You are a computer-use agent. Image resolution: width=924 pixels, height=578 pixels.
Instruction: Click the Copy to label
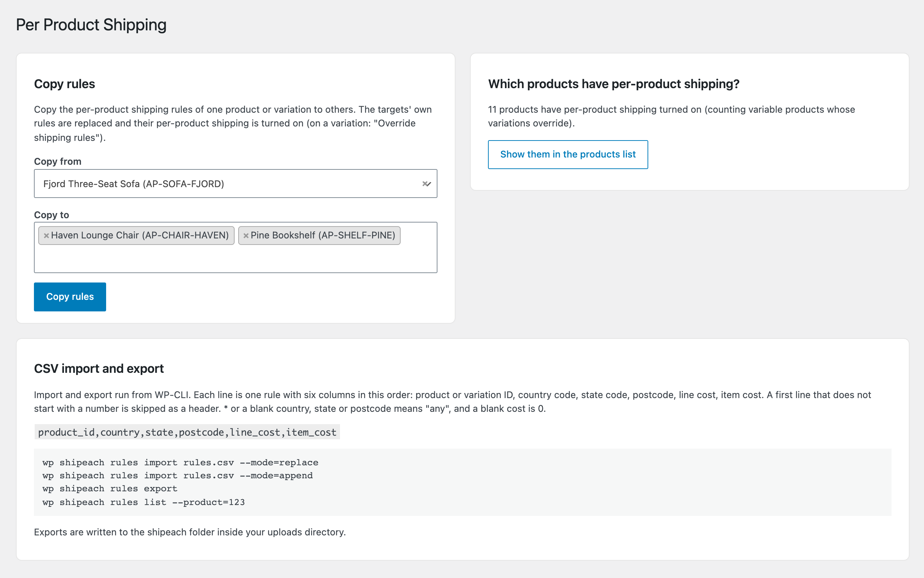(52, 215)
